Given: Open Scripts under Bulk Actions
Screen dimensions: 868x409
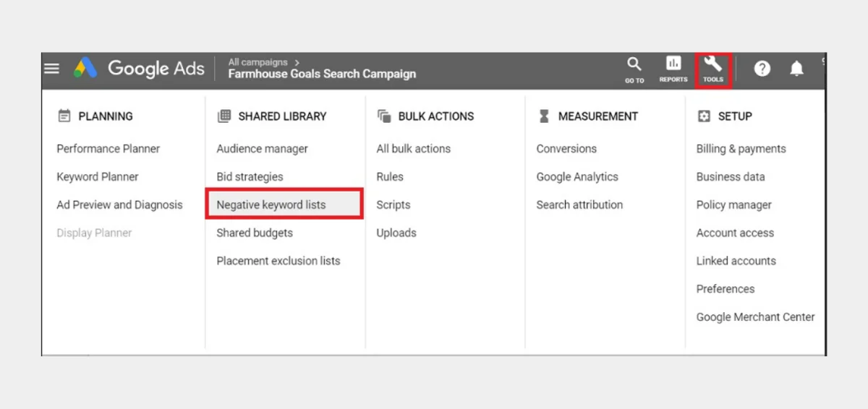Looking at the screenshot, I should tap(393, 205).
